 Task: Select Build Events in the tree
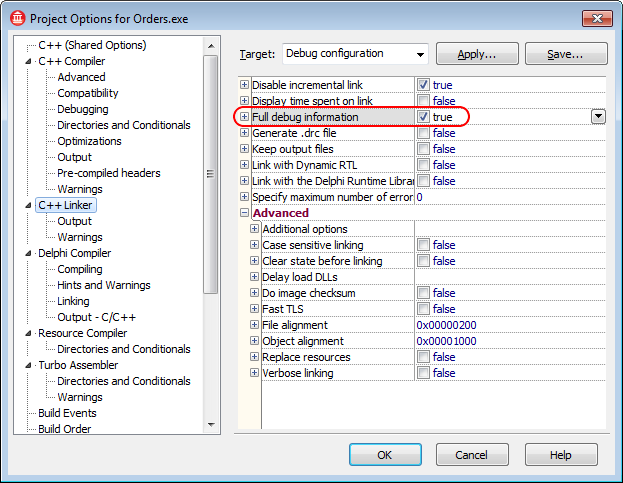67,413
